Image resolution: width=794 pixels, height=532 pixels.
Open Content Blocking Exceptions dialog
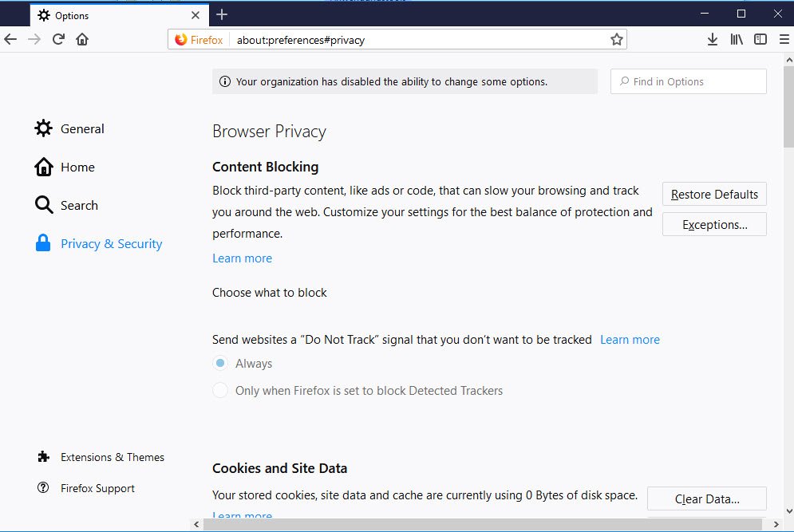tap(714, 225)
